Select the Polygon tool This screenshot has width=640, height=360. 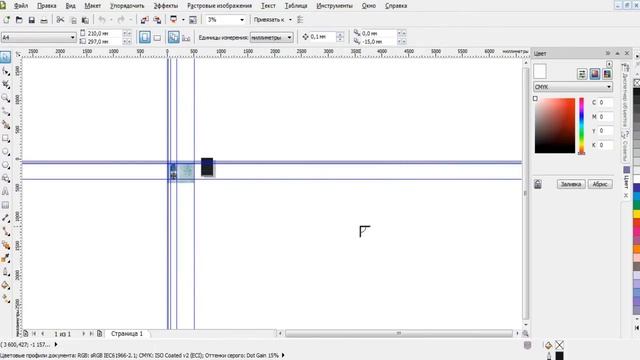point(6,165)
